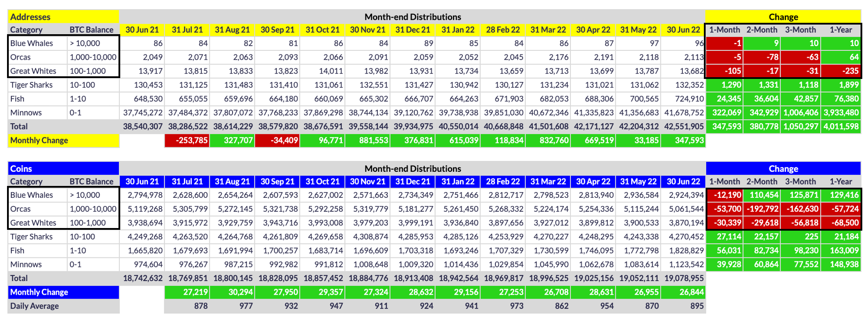Click the "26,708" coins monthly change cell
Screen dimensions: 868x321
[548, 292]
